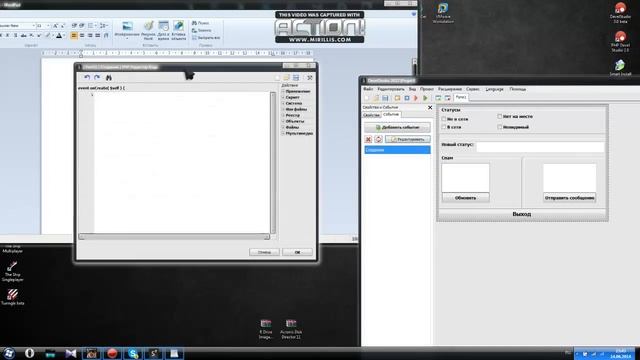Expand the Скрипт node in actions tree
Viewport: 640px width, 360px height.
[283, 98]
